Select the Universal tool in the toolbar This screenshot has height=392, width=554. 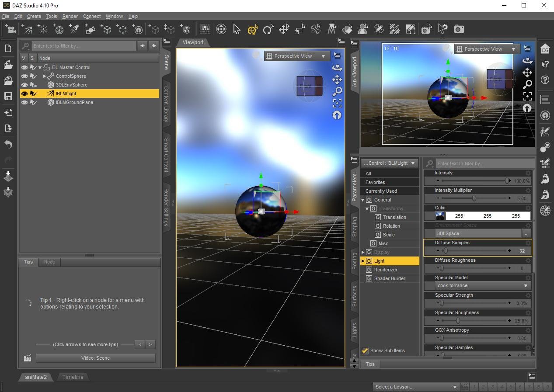(x=253, y=29)
